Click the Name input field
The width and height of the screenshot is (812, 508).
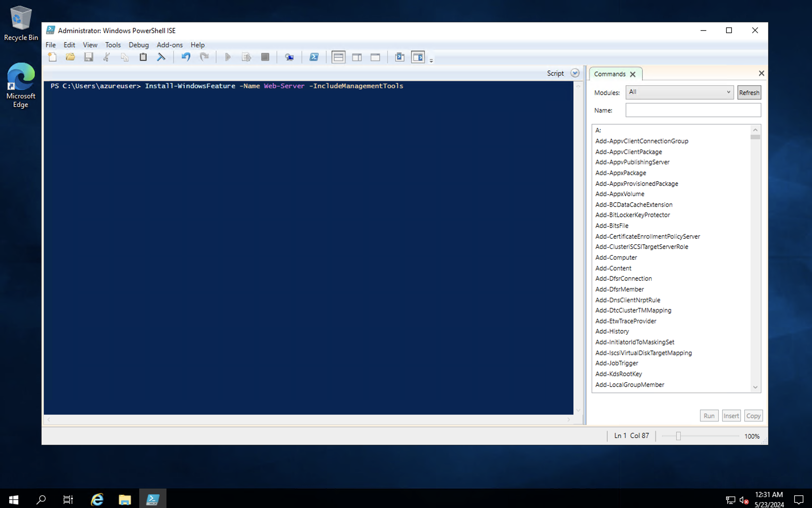tap(693, 110)
